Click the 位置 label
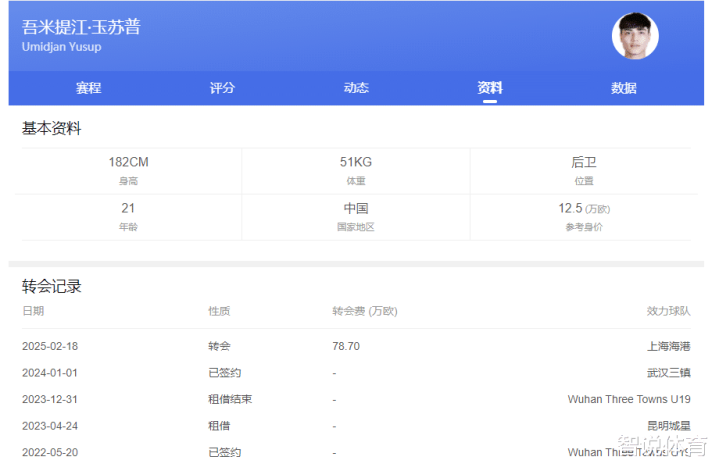 584,181
